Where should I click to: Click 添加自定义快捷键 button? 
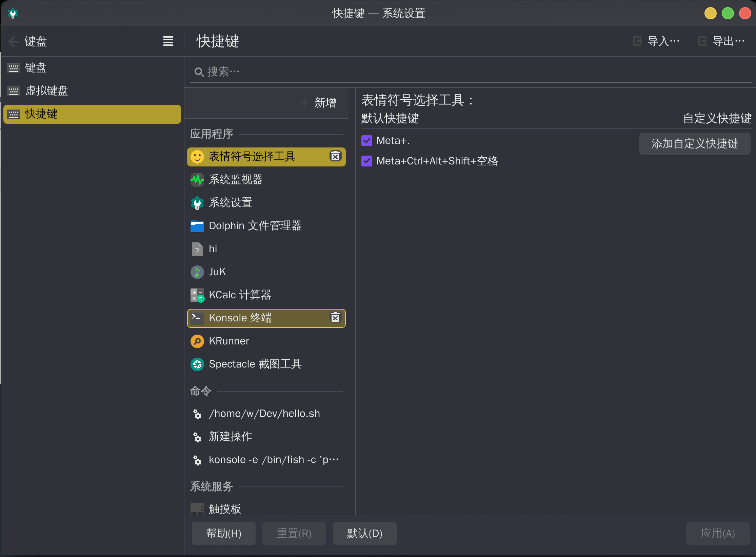point(695,144)
